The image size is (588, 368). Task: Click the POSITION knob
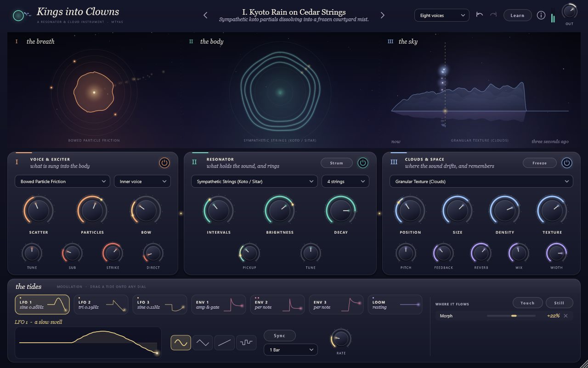coord(410,211)
